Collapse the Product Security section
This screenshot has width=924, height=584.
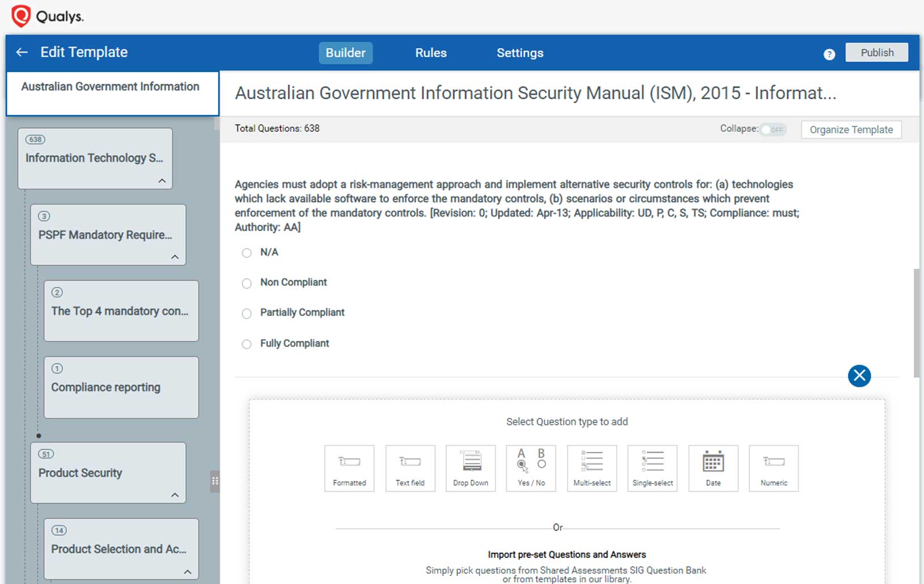coord(176,495)
